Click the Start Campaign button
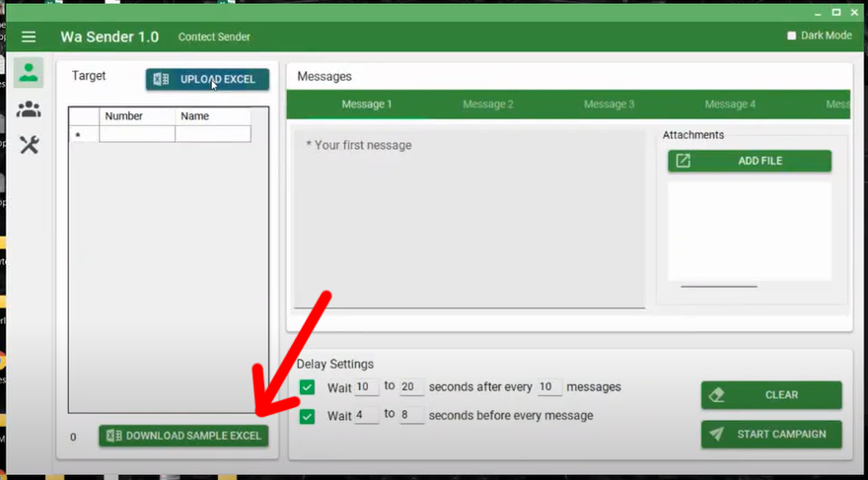 tap(771, 434)
